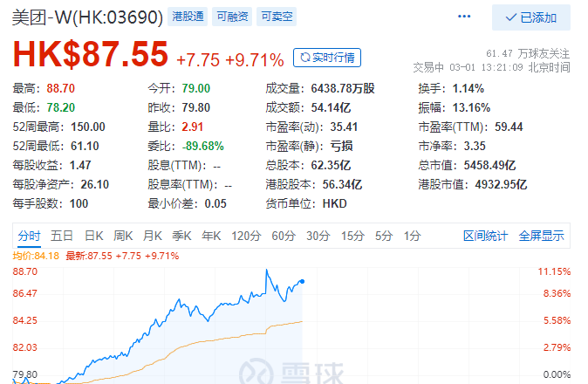Switch to the 30分 chart tab
The width and height of the screenshot is (588, 384).
click(x=318, y=236)
